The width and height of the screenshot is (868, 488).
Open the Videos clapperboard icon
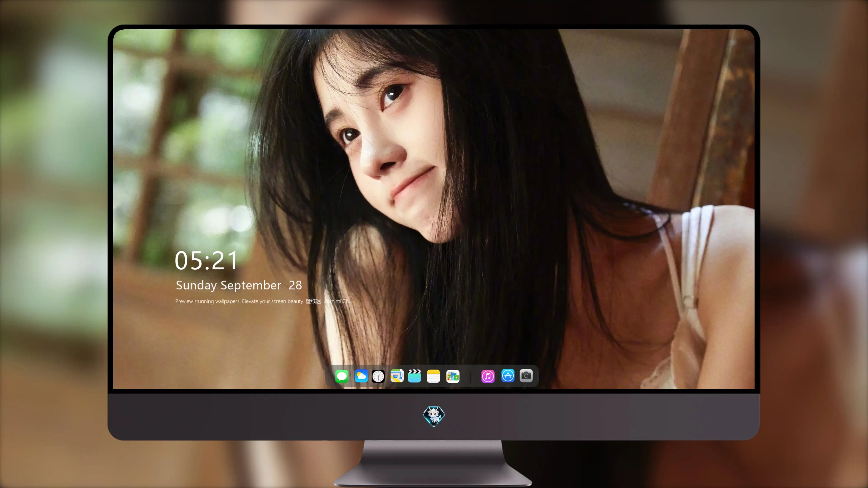pos(415,376)
